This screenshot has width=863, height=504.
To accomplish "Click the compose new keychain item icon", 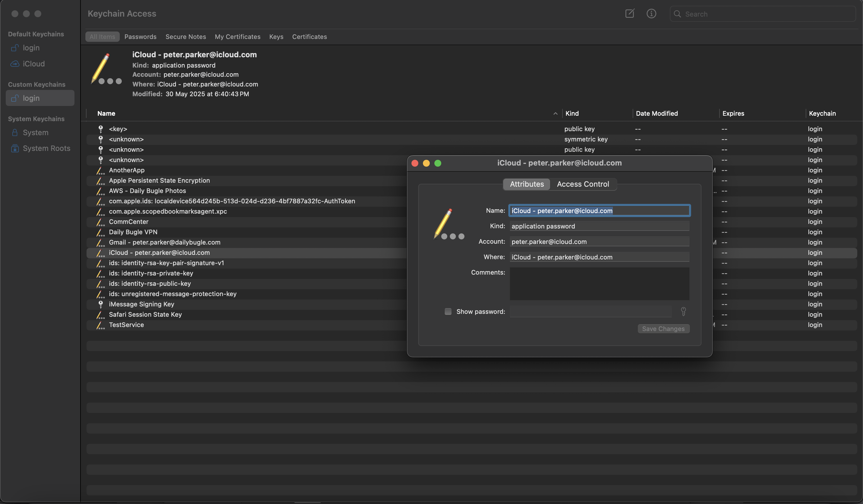I will tap(629, 14).
